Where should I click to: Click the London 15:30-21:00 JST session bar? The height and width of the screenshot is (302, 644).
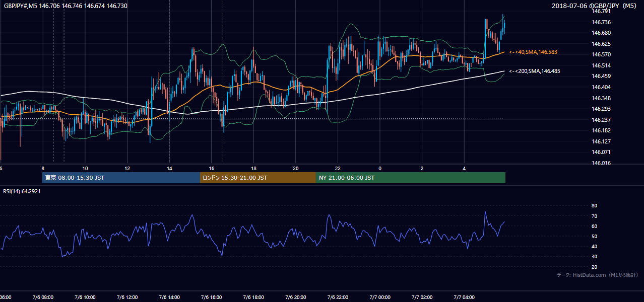coord(258,178)
